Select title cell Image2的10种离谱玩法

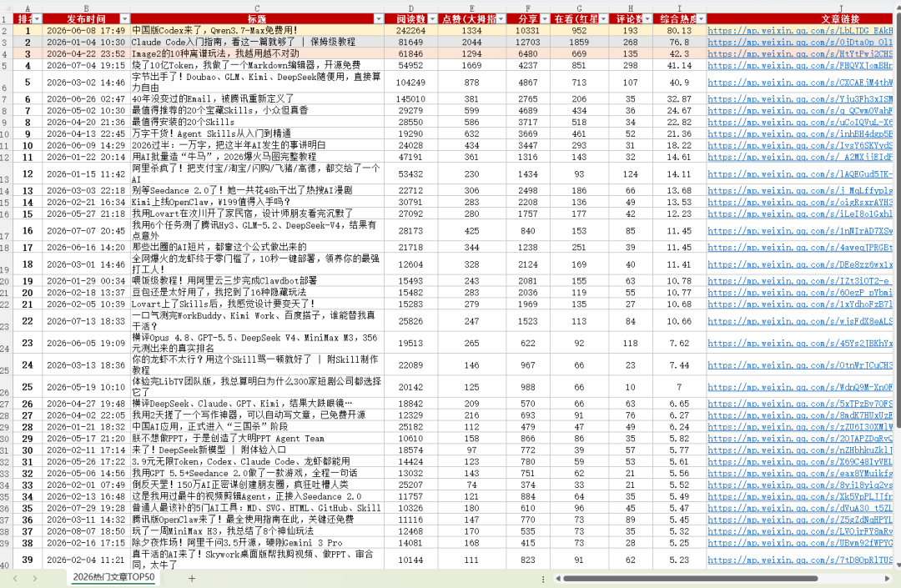257,53
